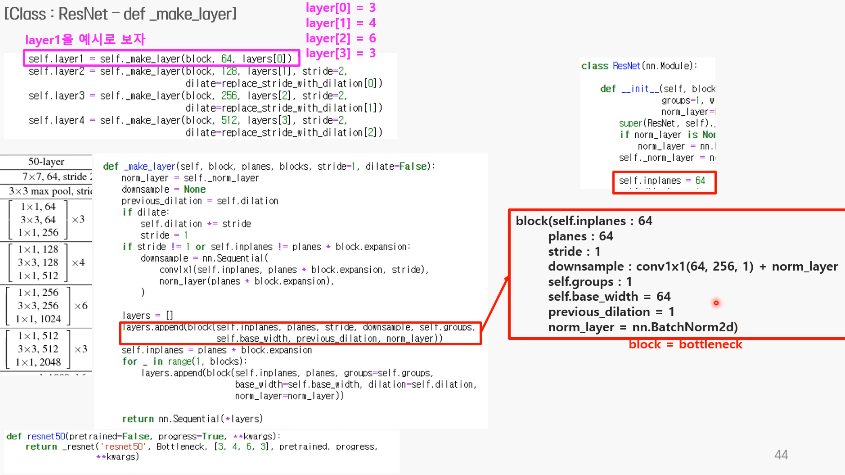Click the slide title 'Class : ResNet - def _make_layer'
Viewport: 845px width, 475px height.
[x=121, y=13]
